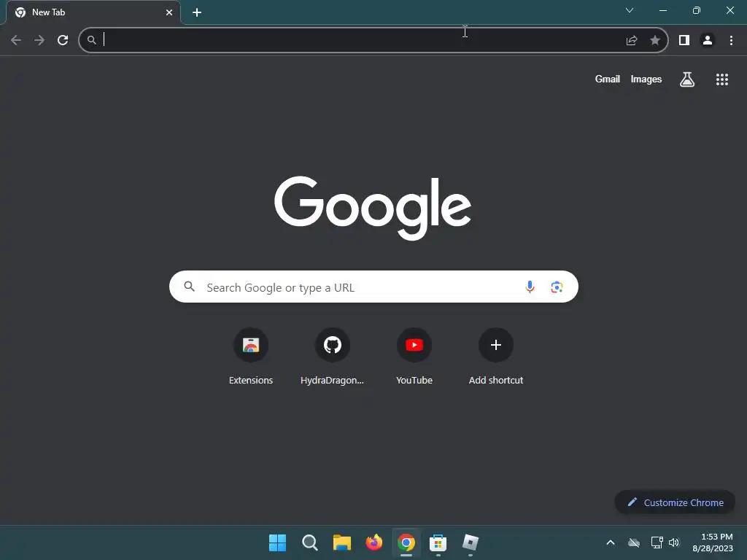Screen dimensions: 747x560
Task: Open the Chrome profile menu
Action: click(x=708, y=41)
